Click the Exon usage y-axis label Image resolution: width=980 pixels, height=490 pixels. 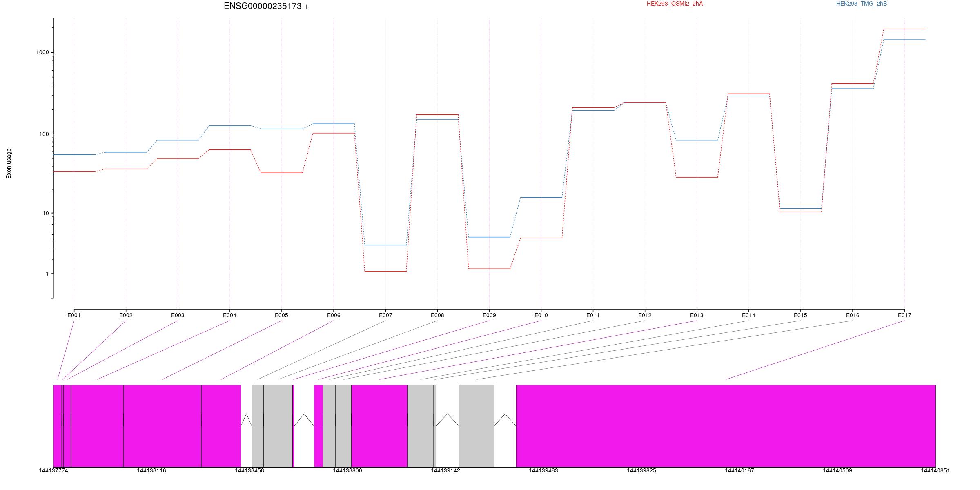(9, 163)
